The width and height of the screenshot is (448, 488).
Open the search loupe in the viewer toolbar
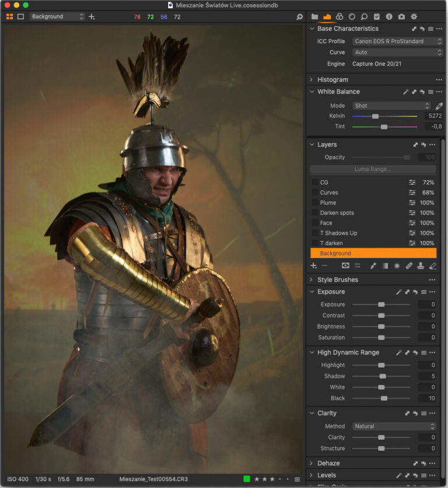pos(299,17)
